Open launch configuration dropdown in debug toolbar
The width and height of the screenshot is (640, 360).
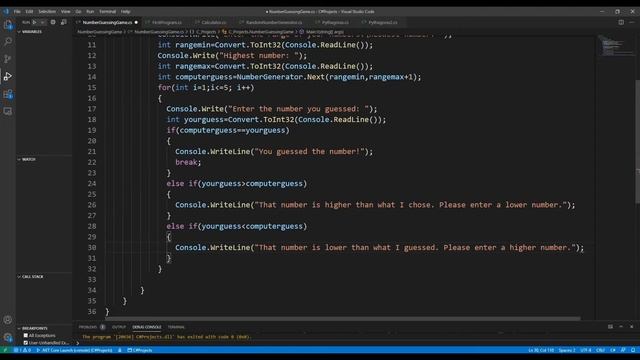(x=42, y=22)
